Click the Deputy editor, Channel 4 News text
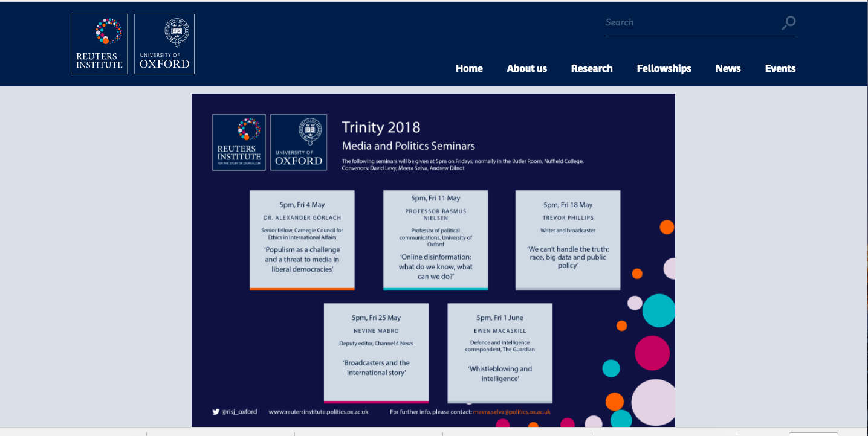The image size is (868, 436). [376, 343]
